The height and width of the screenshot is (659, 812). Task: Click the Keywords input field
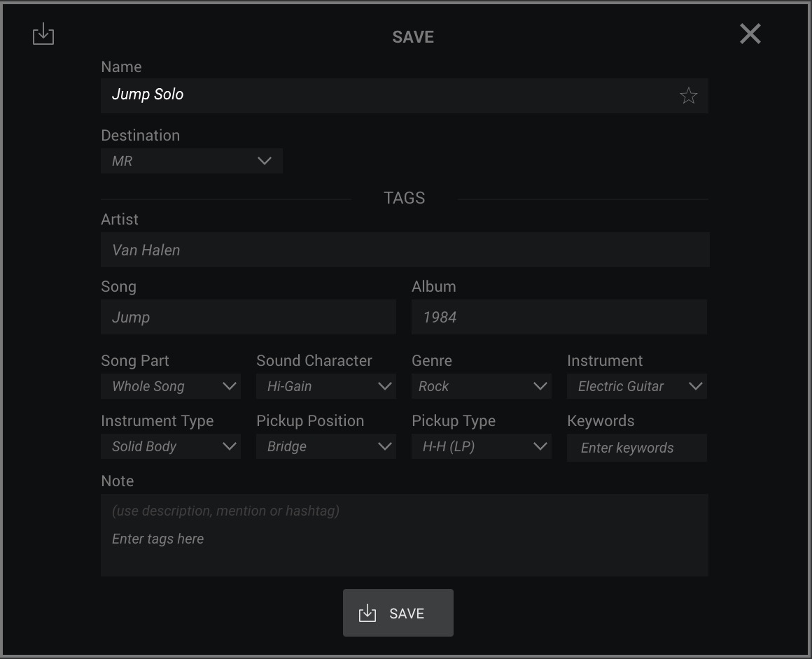click(x=637, y=448)
